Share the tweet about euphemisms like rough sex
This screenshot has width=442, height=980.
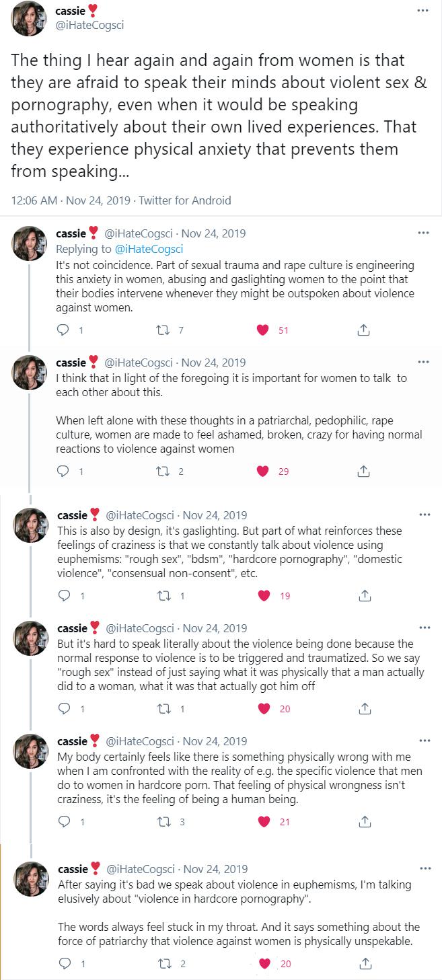(364, 595)
